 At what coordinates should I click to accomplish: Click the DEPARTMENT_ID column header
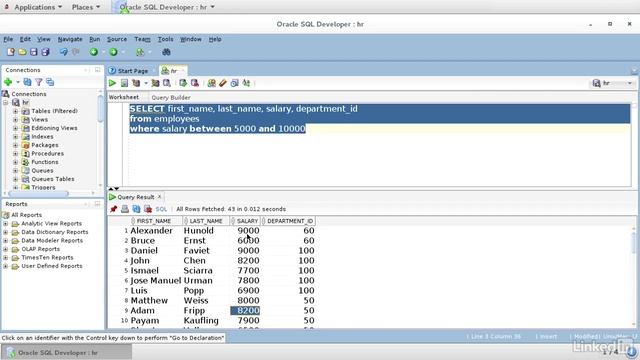pos(289,221)
